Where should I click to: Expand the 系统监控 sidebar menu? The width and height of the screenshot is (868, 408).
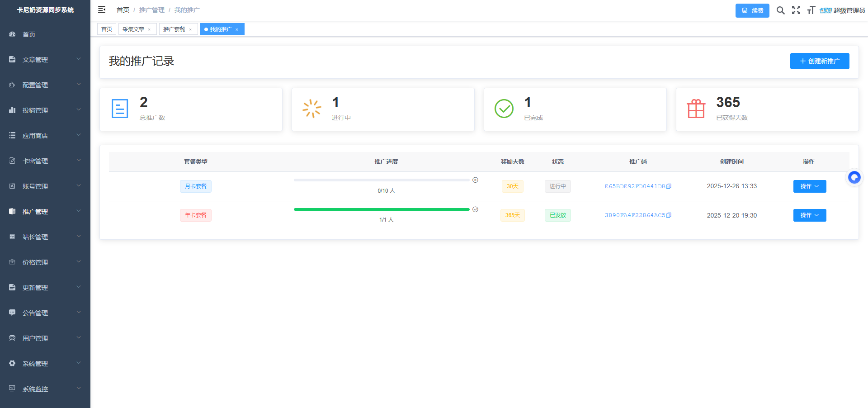pos(45,389)
